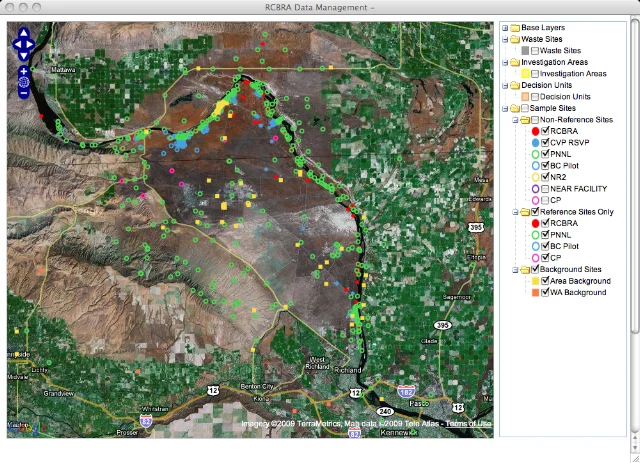Select the Reference Sites Only label

coord(576,212)
